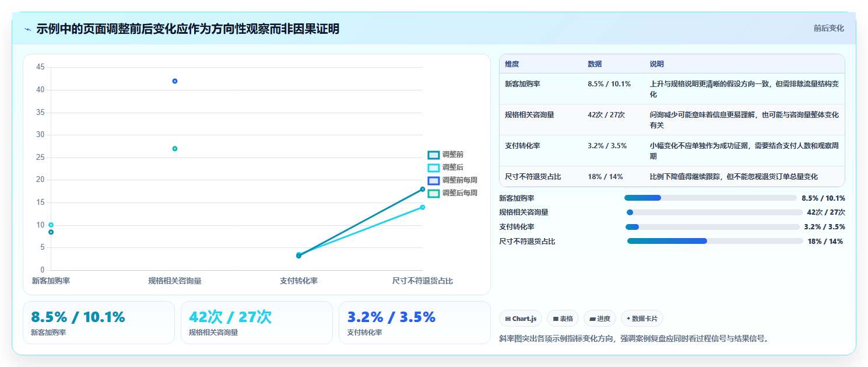
Task: Click x-axis label 支付转化率
Action: coord(298,281)
